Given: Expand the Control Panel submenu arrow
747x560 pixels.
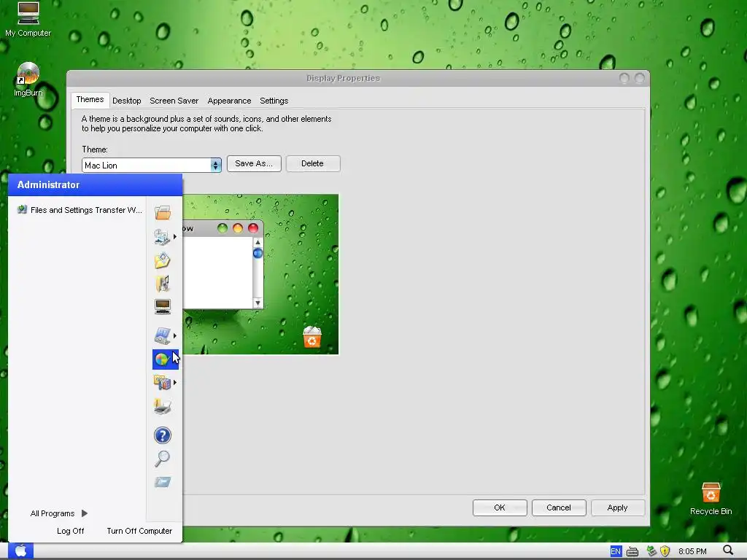Looking at the screenshot, I should (x=175, y=335).
